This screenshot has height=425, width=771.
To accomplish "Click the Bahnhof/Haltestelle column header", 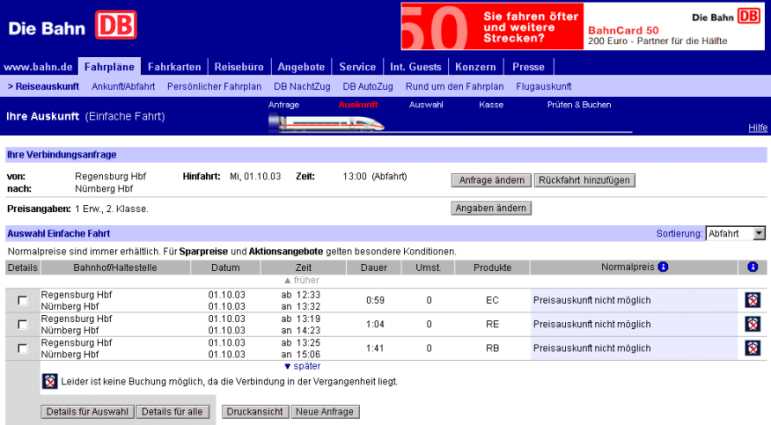I will pyautogui.click(x=115, y=268).
